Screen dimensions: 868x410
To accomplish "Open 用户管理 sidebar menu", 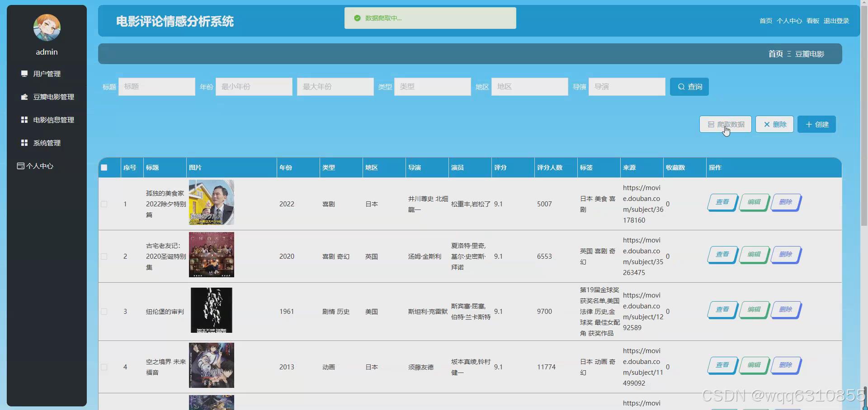I will click(x=47, y=74).
